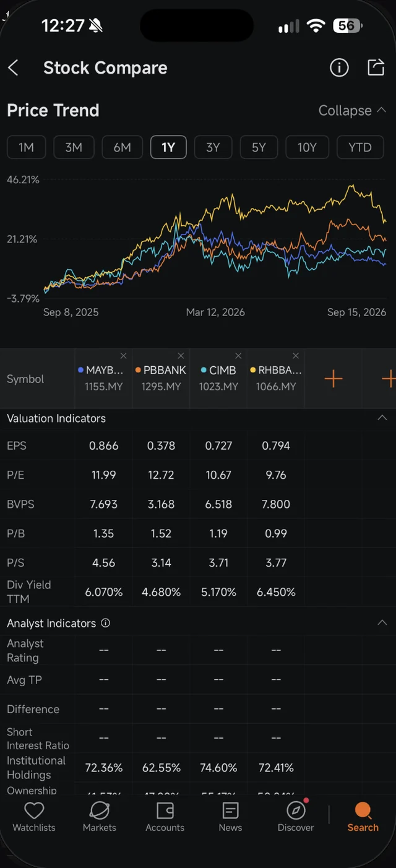Select the 1Y time range
Viewport: 396px width, 868px height.
(x=168, y=147)
